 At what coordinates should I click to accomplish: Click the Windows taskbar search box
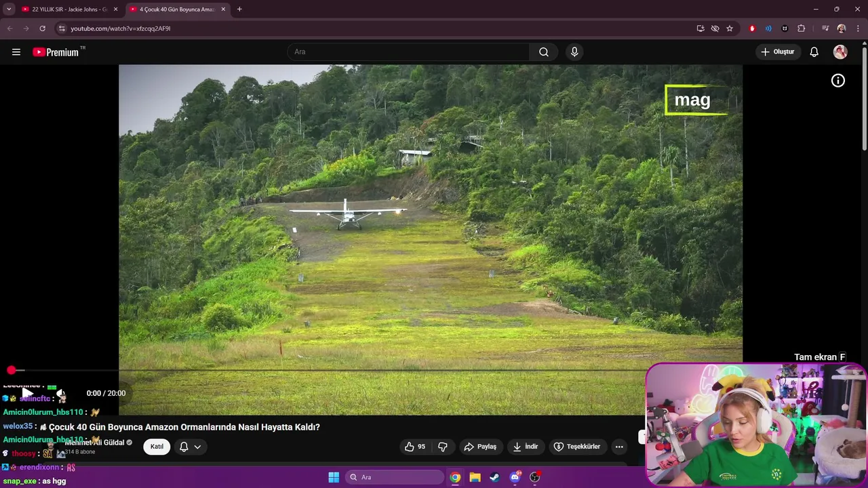[x=395, y=477]
